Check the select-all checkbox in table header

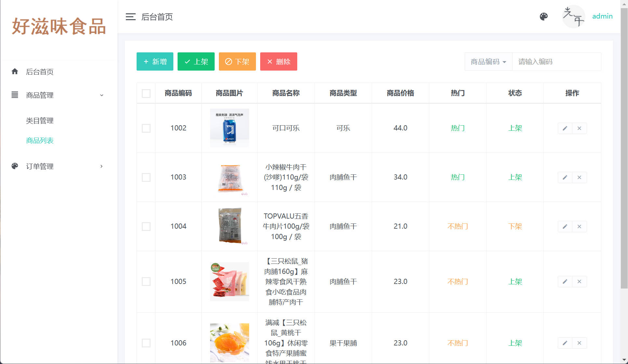click(146, 93)
